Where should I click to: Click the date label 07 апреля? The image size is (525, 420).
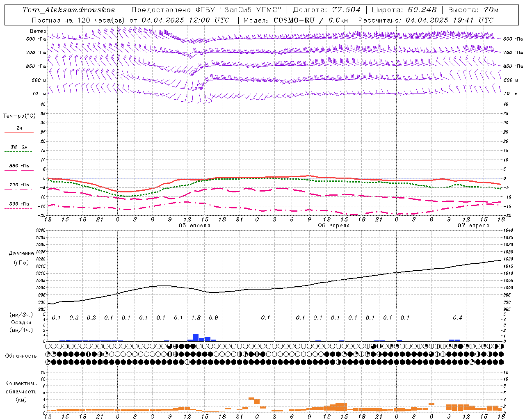click(x=473, y=226)
